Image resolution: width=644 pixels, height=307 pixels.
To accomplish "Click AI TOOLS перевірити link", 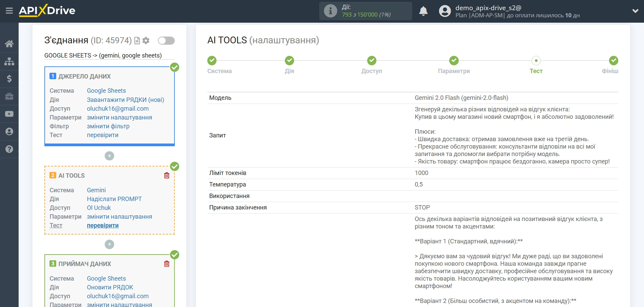I will pos(103,225).
